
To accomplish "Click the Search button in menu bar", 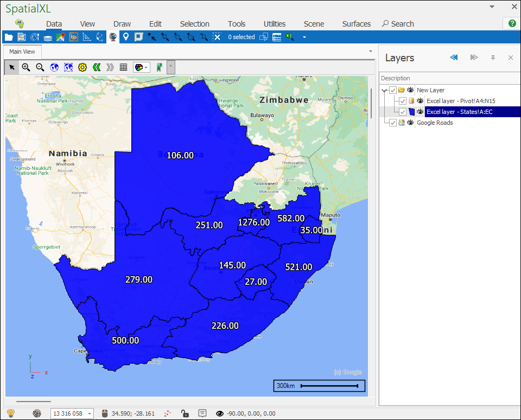I will pyautogui.click(x=398, y=24).
